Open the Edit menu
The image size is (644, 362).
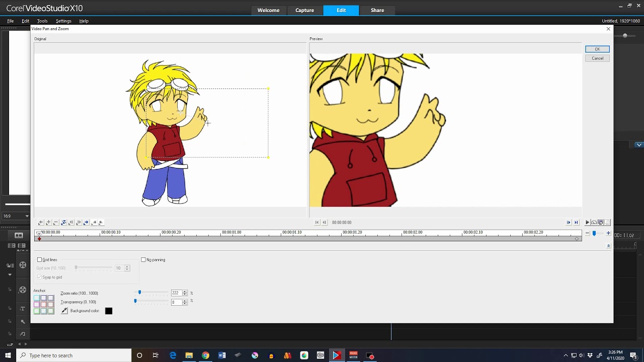[25, 21]
